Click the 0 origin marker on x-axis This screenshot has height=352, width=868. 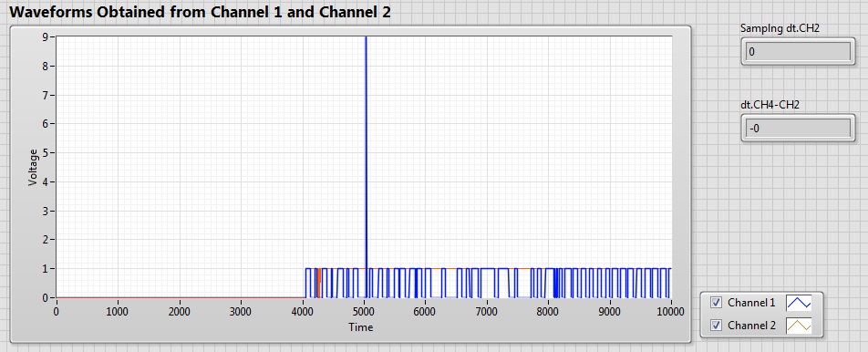pos(56,312)
